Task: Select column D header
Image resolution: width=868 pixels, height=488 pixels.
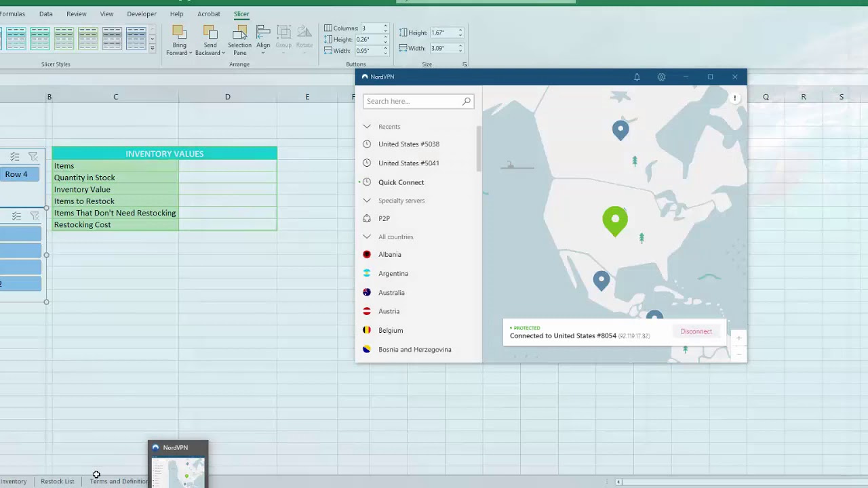Action: coord(228,97)
